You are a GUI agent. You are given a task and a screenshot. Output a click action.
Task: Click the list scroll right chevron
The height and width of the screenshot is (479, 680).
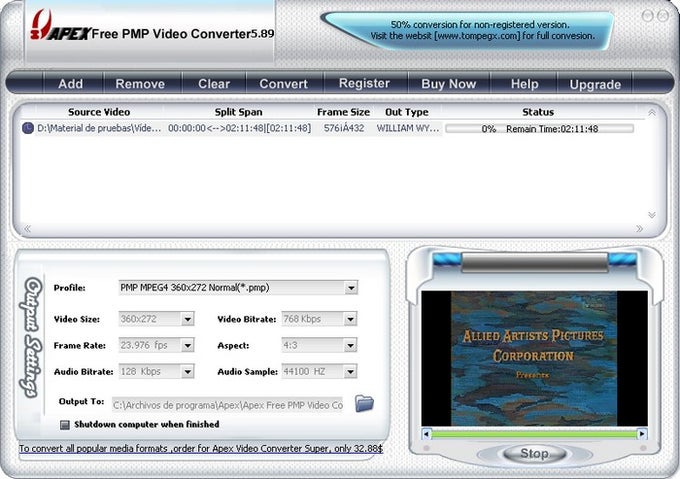(x=639, y=228)
